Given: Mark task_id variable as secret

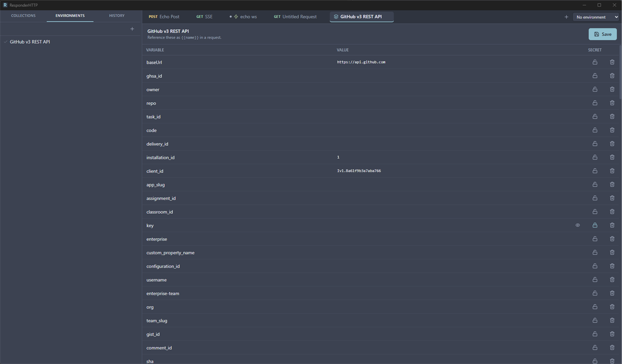Looking at the screenshot, I should pos(595,117).
